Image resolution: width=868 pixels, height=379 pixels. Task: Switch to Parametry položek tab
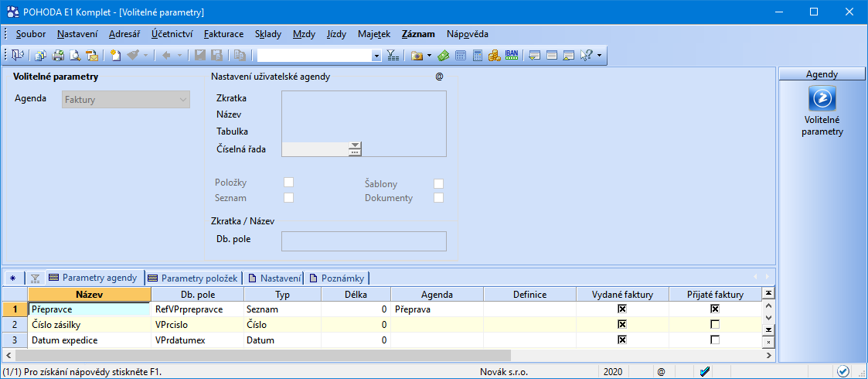[193, 278]
